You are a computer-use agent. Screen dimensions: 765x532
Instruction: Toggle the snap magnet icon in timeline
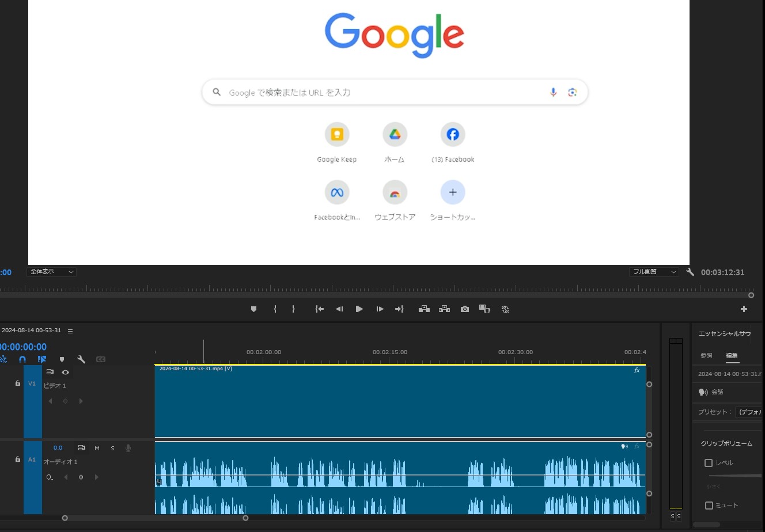point(22,359)
